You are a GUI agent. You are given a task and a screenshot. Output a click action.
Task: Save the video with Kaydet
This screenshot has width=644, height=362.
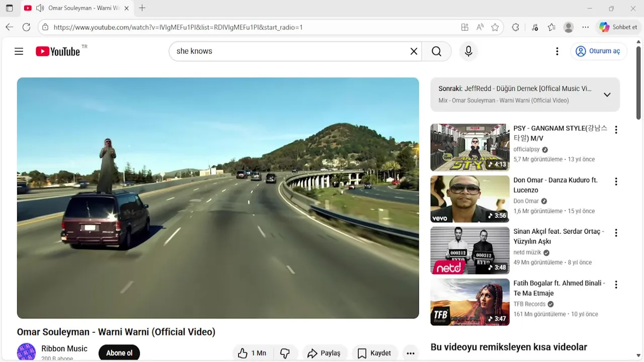(x=374, y=353)
